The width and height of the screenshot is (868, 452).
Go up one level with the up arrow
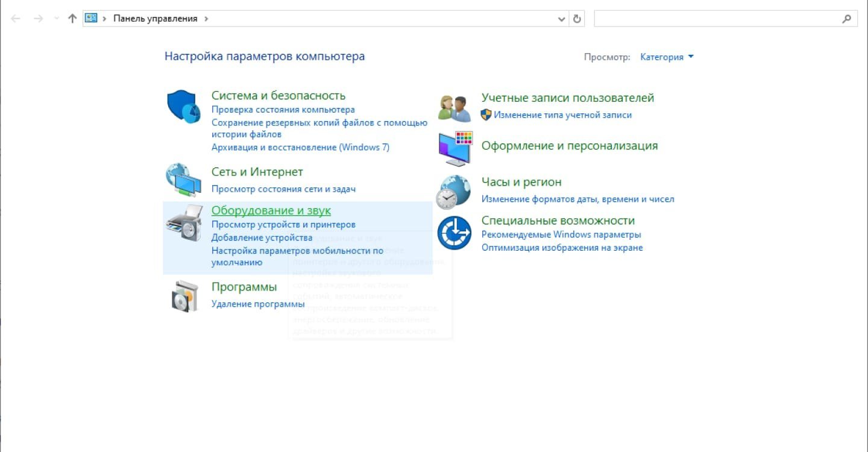coord(72,19)
